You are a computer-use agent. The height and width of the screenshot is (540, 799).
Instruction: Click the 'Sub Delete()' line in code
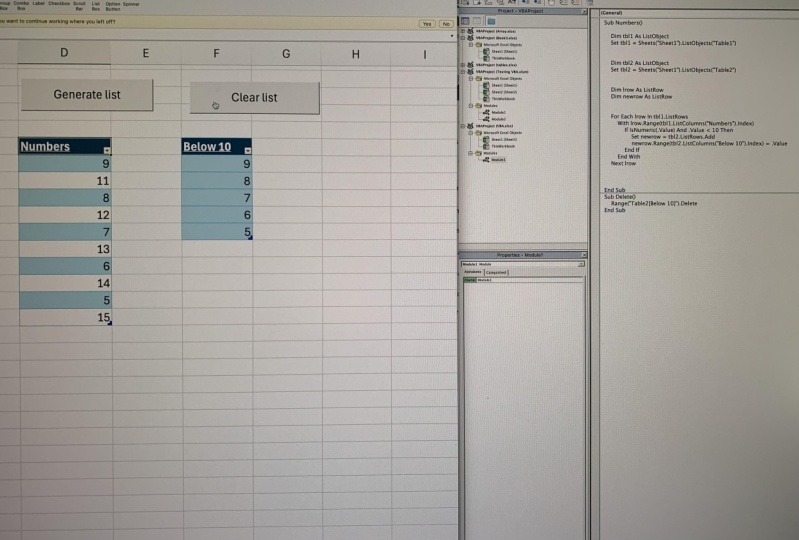click(x=620, y=197)
